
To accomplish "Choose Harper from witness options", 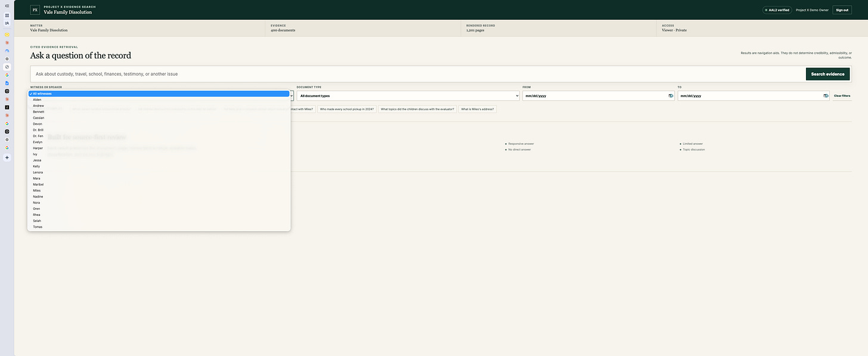I will 159,148.
